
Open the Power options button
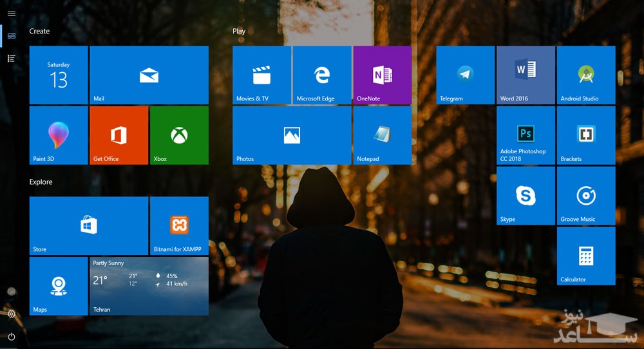click(x=12, y=336)
